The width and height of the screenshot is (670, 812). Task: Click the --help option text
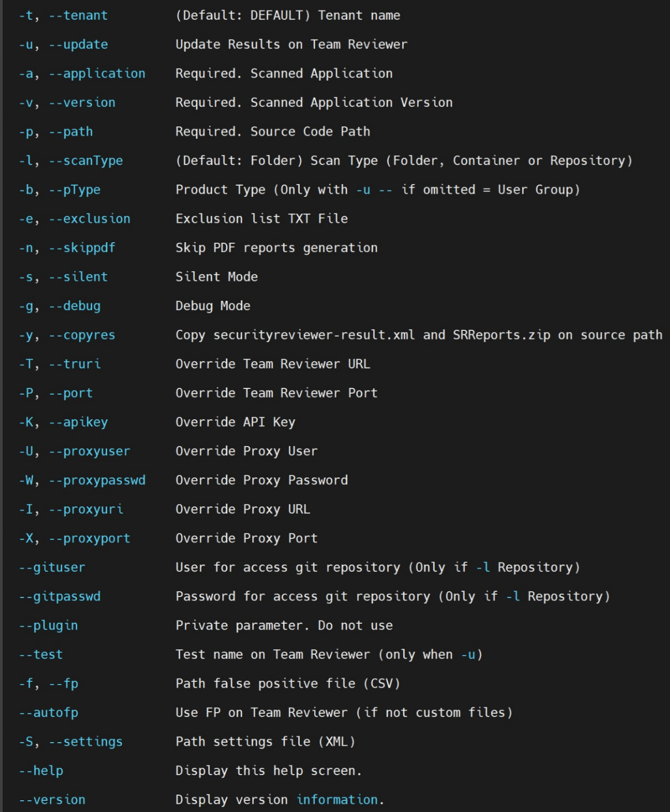pyautogui.click(x=41, y=771)
